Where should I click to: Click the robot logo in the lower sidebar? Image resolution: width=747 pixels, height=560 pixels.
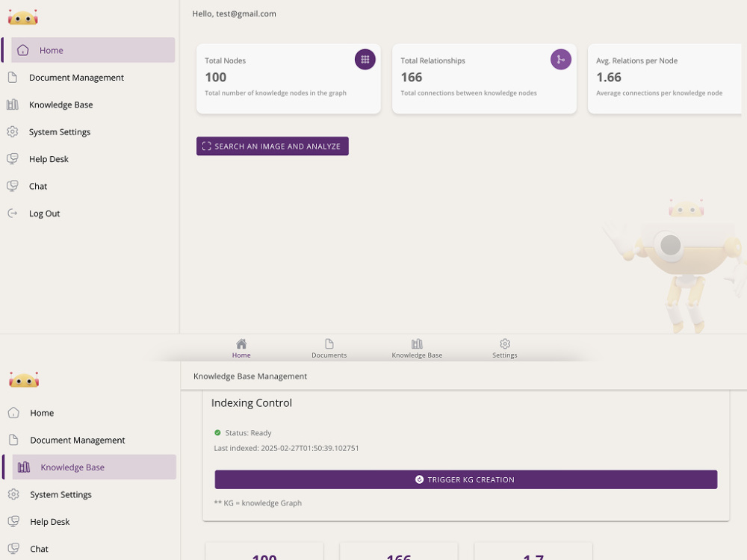point(24,380)
